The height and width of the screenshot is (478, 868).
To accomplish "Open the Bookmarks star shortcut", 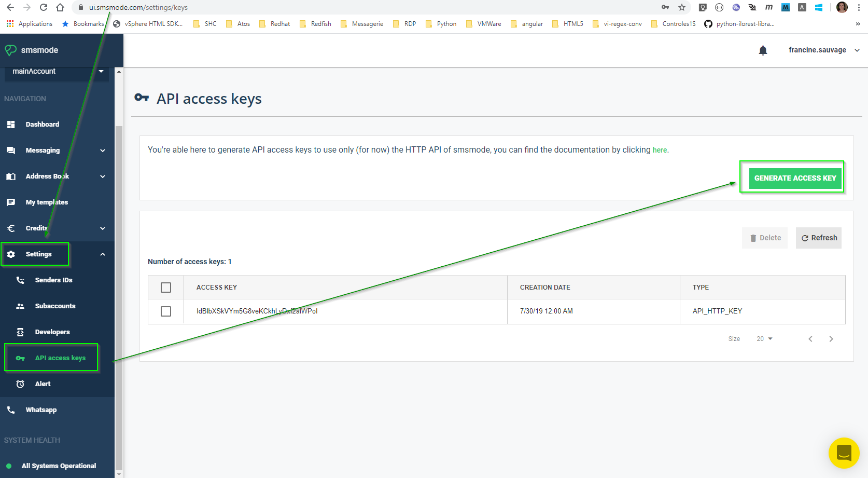I will coord(82,24).
